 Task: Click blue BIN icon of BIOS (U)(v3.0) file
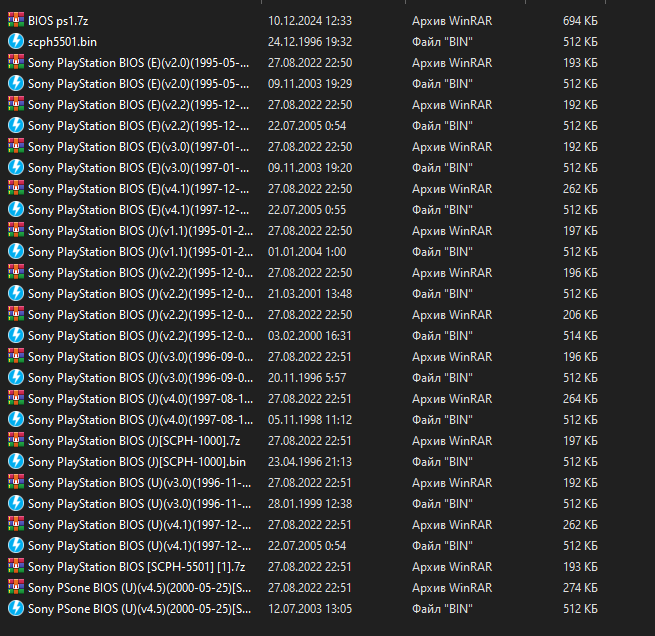pyautogui.click(x=16, y=503)
